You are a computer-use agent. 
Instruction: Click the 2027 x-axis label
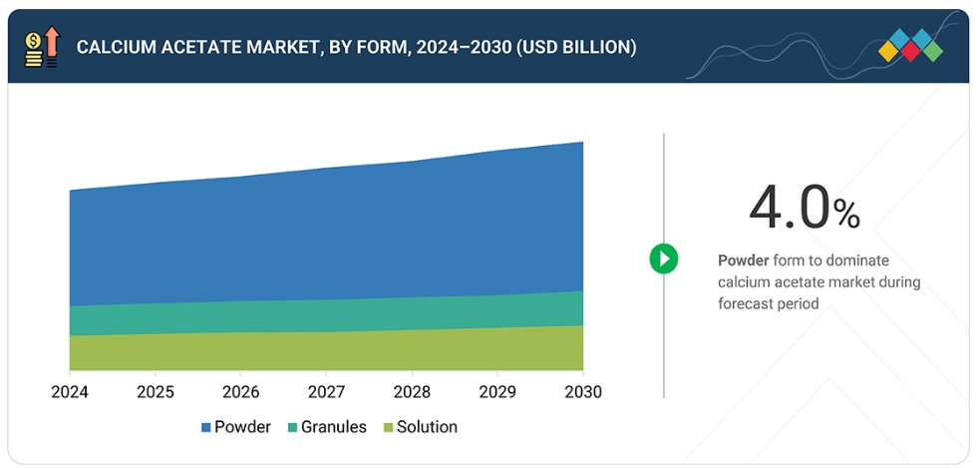pos(326,392)
